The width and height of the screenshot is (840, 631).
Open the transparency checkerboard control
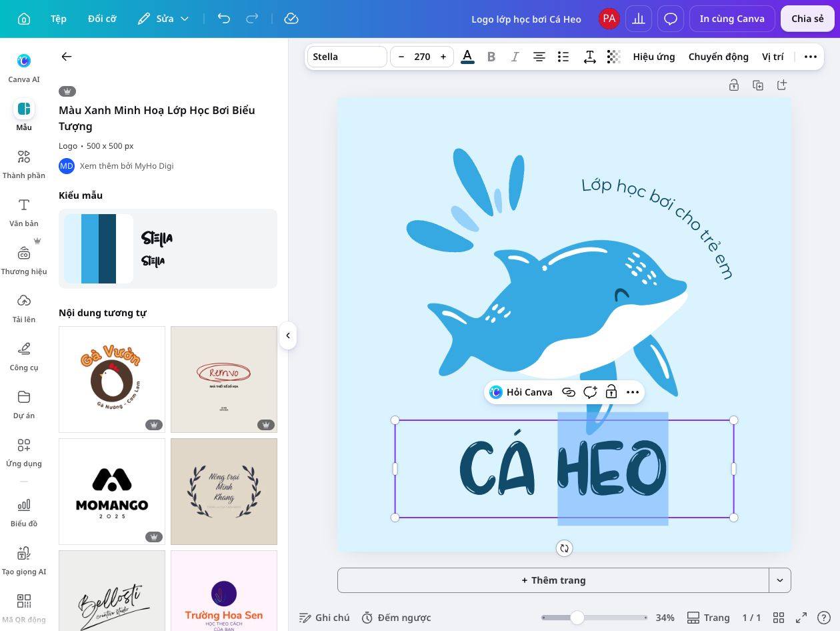click(x=613, y=57)
